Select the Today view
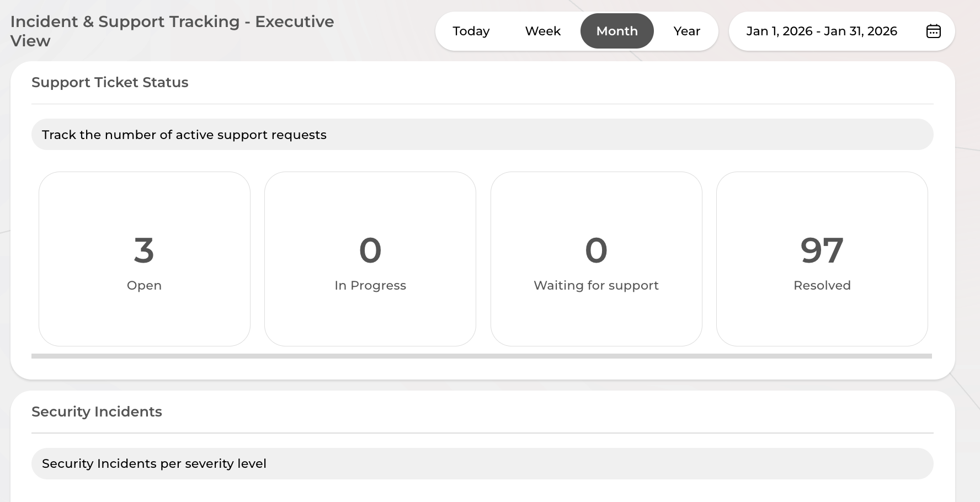 [471, 31]
